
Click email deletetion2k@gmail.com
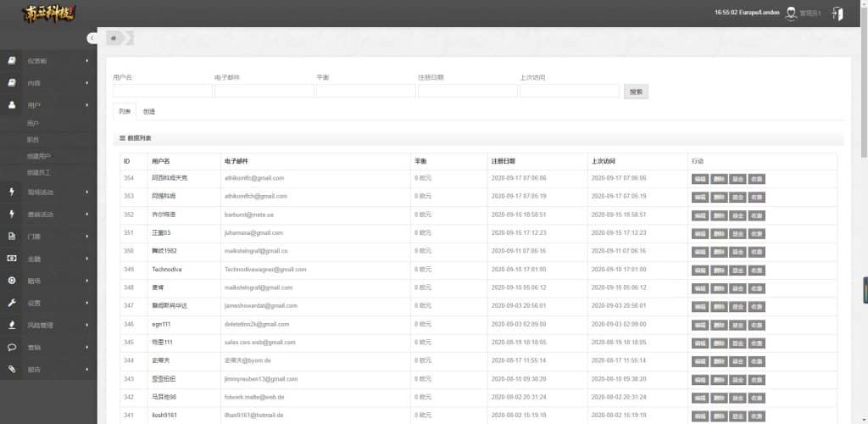click(258, 324)
